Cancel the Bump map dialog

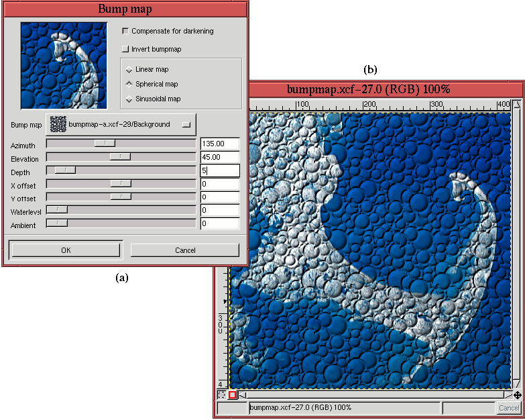coord(184,250)
